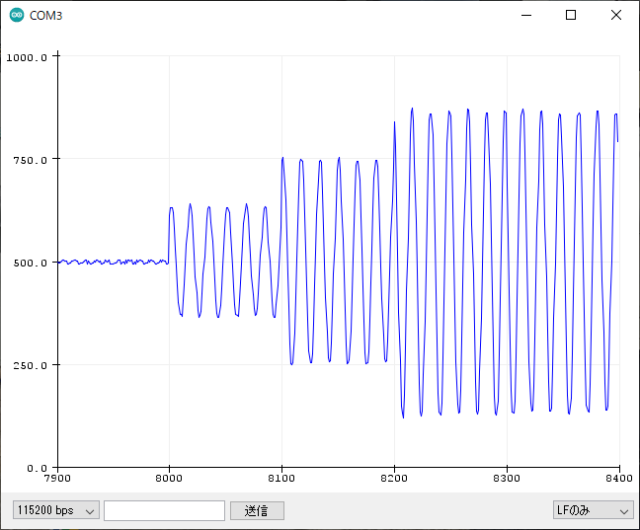Viewport: 640px width, 530px height.
Task: Click the COM3 window title text
Action: (46, 16)
